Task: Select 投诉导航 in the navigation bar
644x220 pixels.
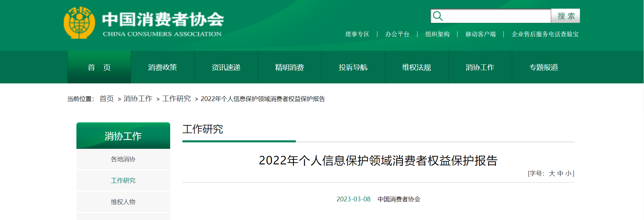Action: pos(353,67)
